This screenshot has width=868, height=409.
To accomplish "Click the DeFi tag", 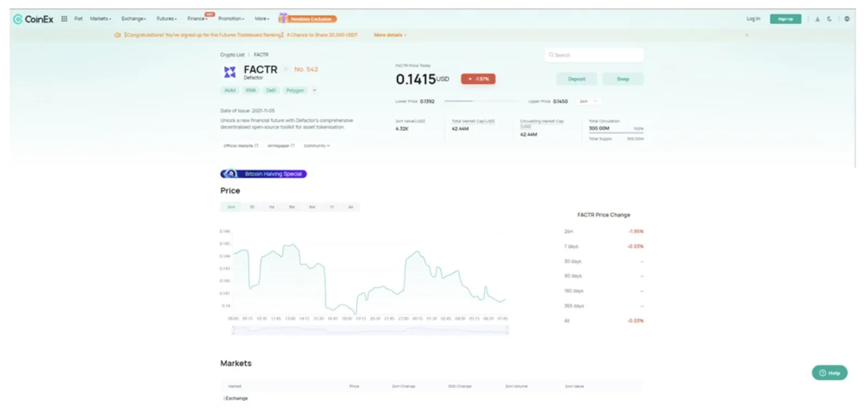I will (x=271, y=90).
